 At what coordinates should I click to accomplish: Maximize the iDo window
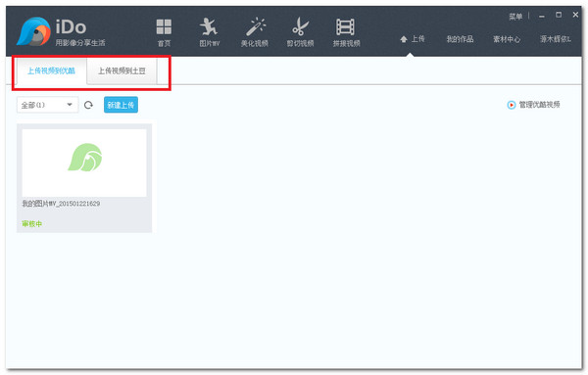tap(559, 15)
